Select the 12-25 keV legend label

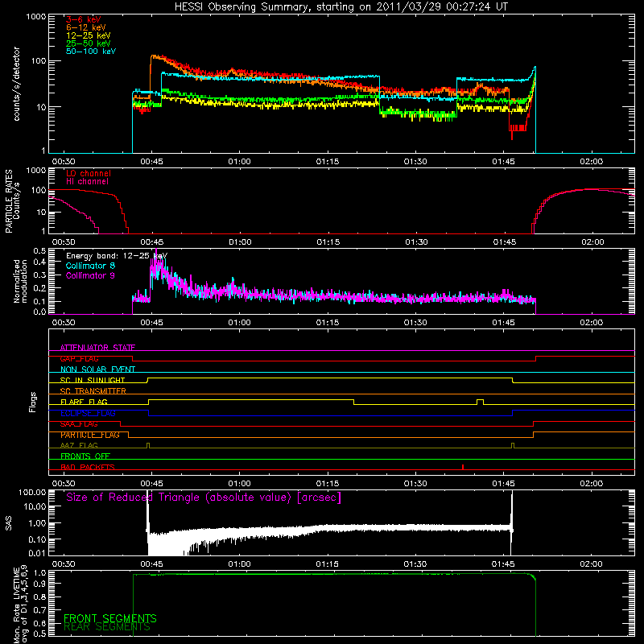89,35
